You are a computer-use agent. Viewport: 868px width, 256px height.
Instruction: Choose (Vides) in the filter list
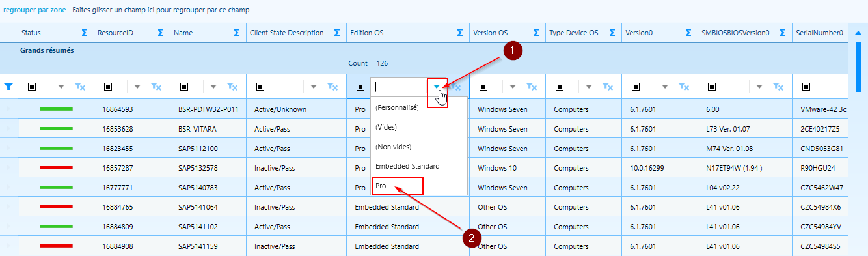click(419, 127)
